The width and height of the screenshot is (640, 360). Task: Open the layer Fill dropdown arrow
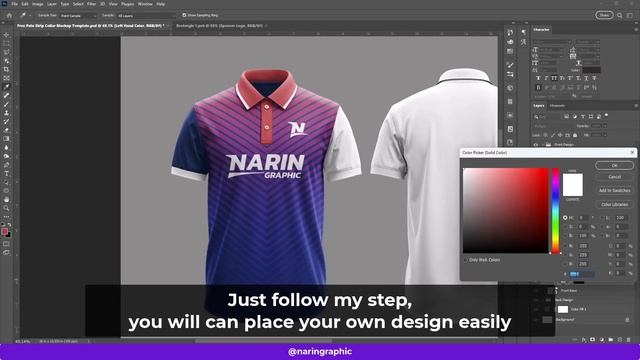605,135
